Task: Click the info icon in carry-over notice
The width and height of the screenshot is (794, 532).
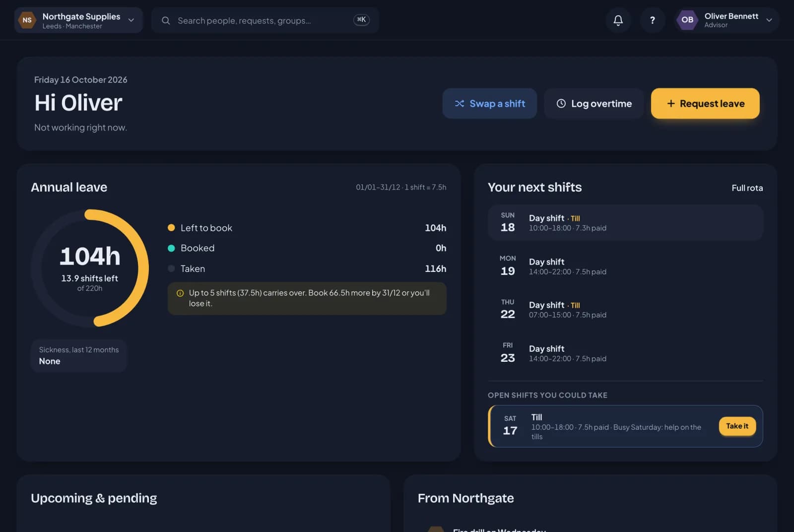Action: click(180, 293)
